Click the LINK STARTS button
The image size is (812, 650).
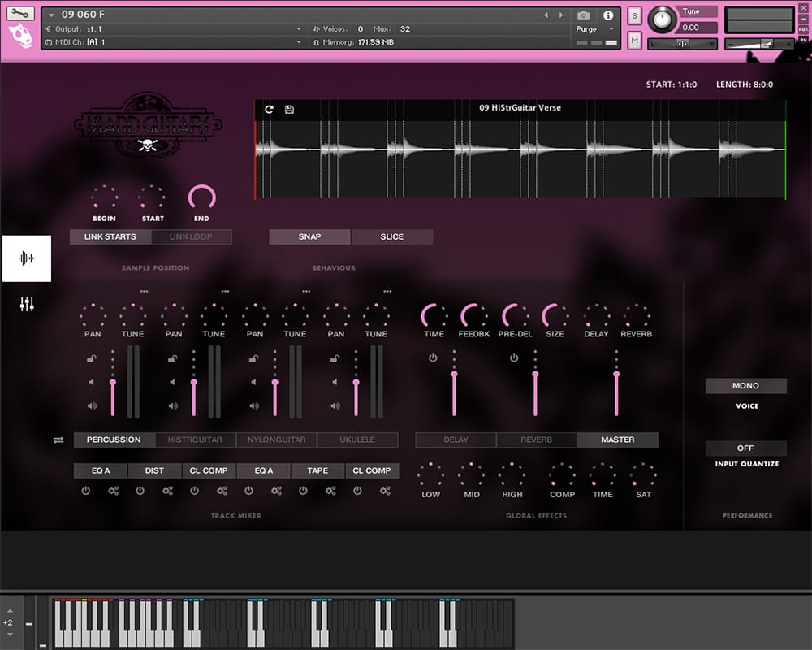tap(110, 236)
